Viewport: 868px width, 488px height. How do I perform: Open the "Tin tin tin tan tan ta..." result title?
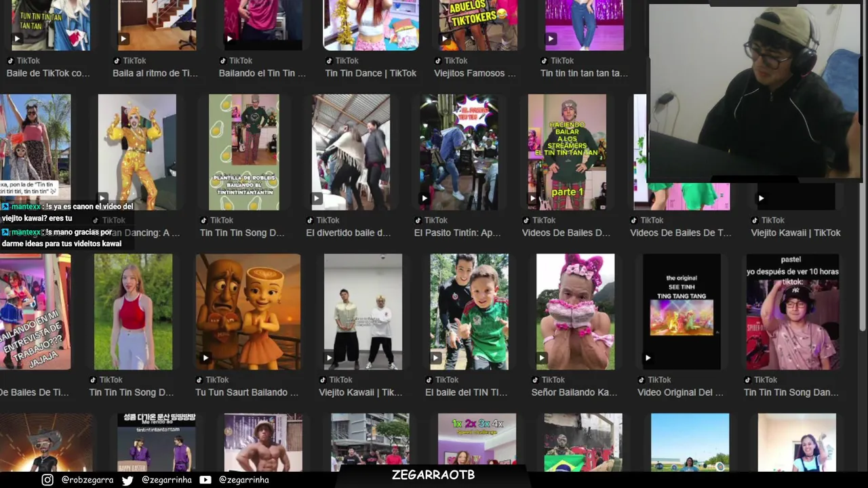coord(584,73)
